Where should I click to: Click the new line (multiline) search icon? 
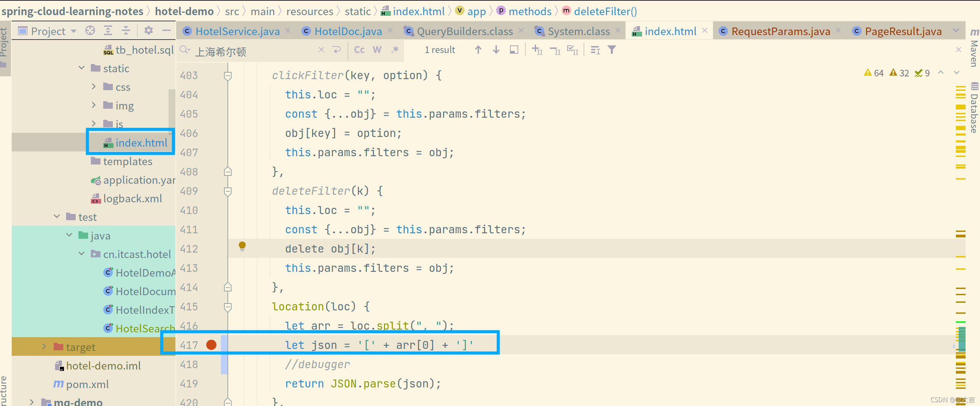pyautogui.click(x=337, y=50)
